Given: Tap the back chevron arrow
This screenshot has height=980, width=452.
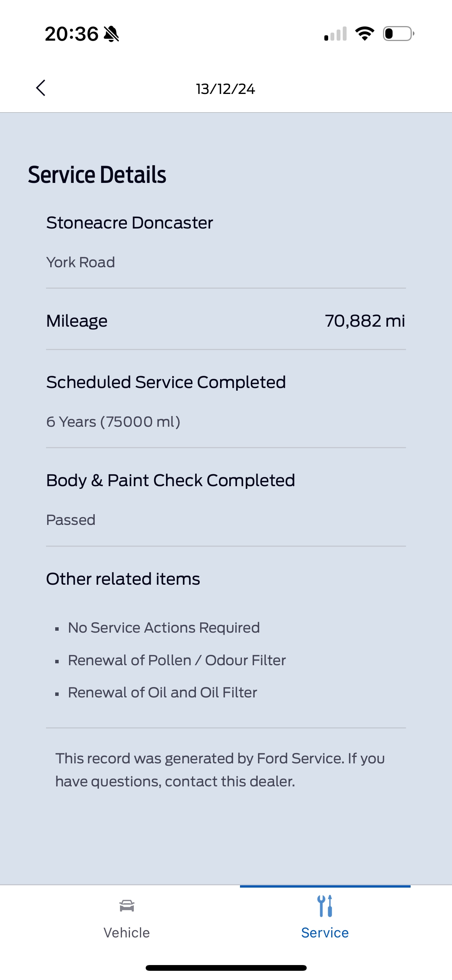Looking at the screenshot, I should pyautogui.click(x=41, y=88).
